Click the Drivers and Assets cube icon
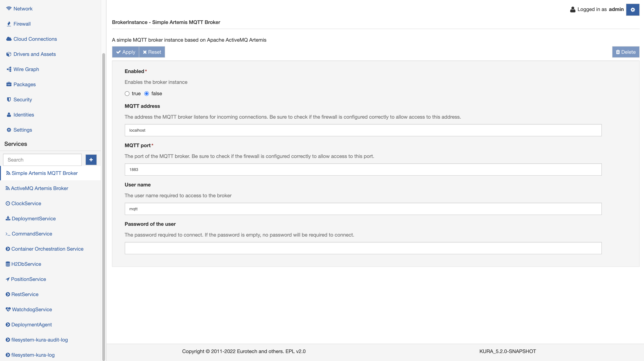Image resolution: width=644 pixels, height=361 pixels. click(x=9, y=54)
